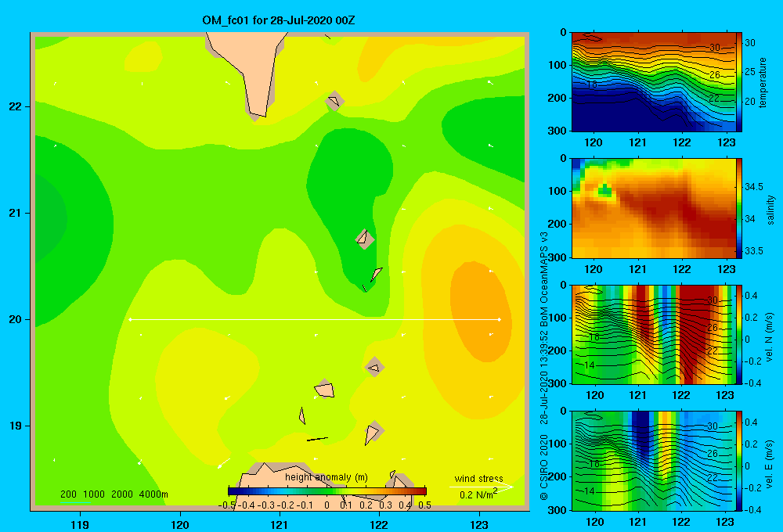Select the '200' depth legend entry
This screenshot has height=532, width=783.
click(68, 494)
